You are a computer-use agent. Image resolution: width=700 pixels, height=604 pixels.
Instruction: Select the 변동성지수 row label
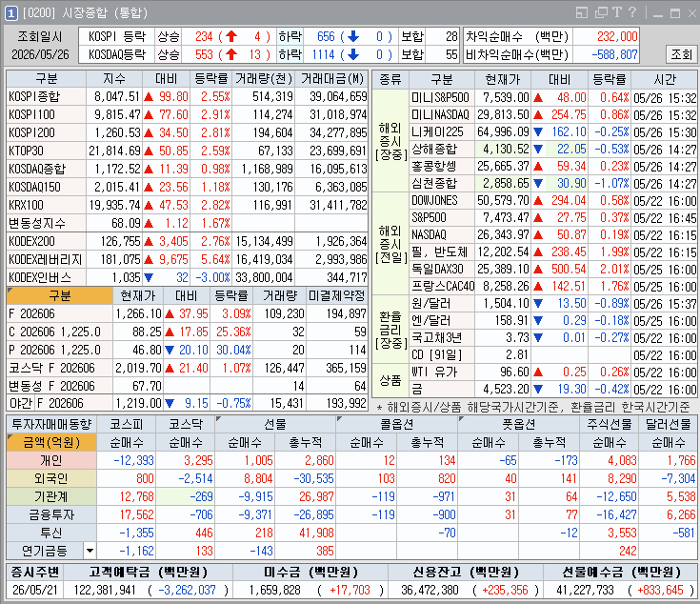pyautogui.click(x=46, y=223)
